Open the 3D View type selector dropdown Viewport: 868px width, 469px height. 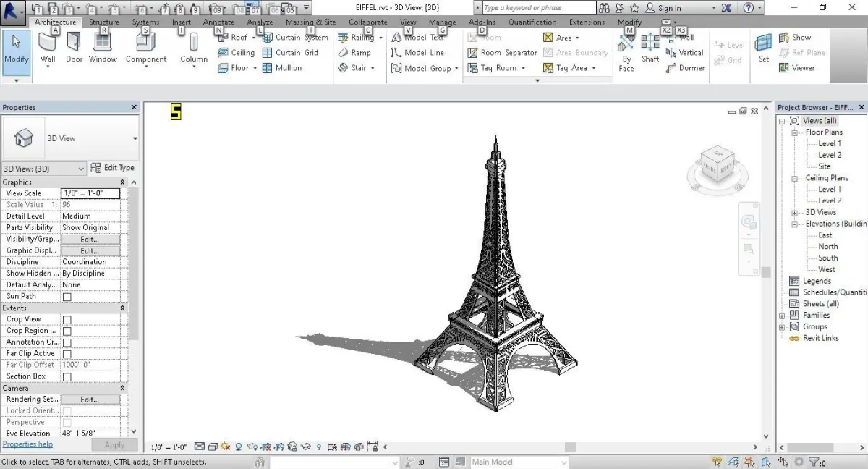(135, 139)
